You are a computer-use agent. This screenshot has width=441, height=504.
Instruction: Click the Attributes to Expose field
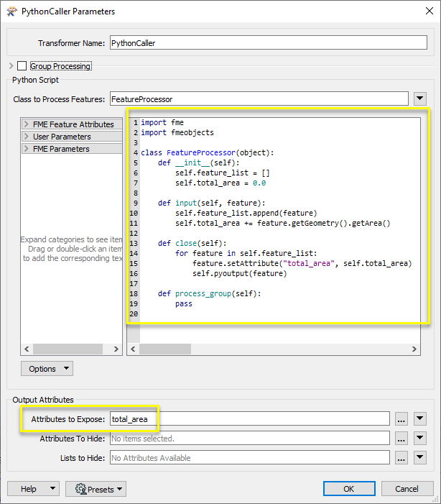pos(250,419)
